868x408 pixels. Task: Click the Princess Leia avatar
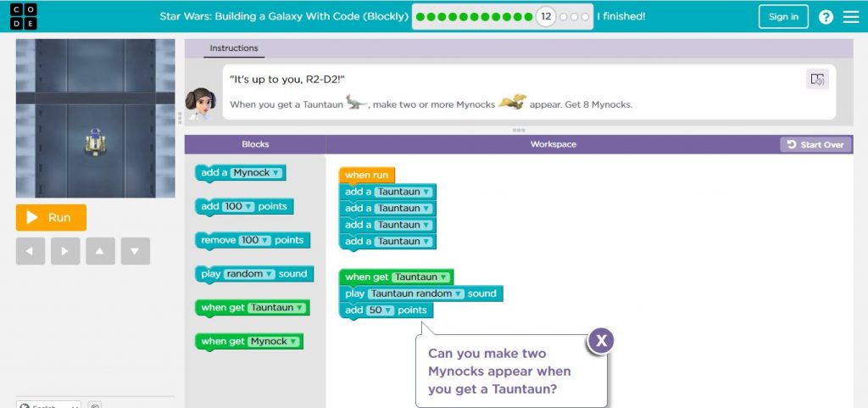click(200, 103)
